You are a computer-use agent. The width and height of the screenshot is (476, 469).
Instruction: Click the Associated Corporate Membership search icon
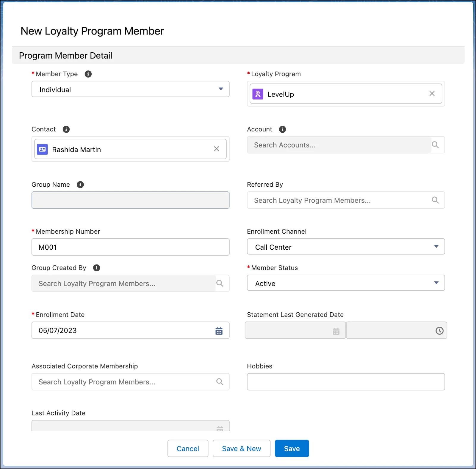(x=220, y=382)
